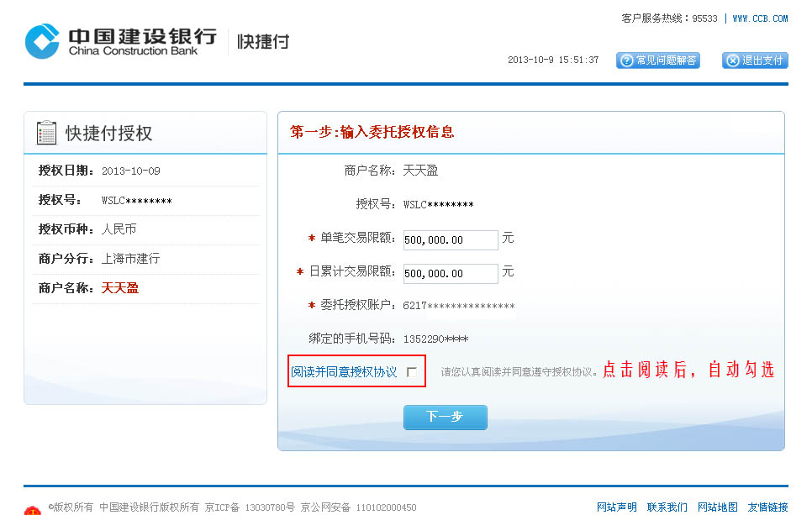812x515 pixels.
Task: Click the police badge icon in footer
Action: point(33,510)
